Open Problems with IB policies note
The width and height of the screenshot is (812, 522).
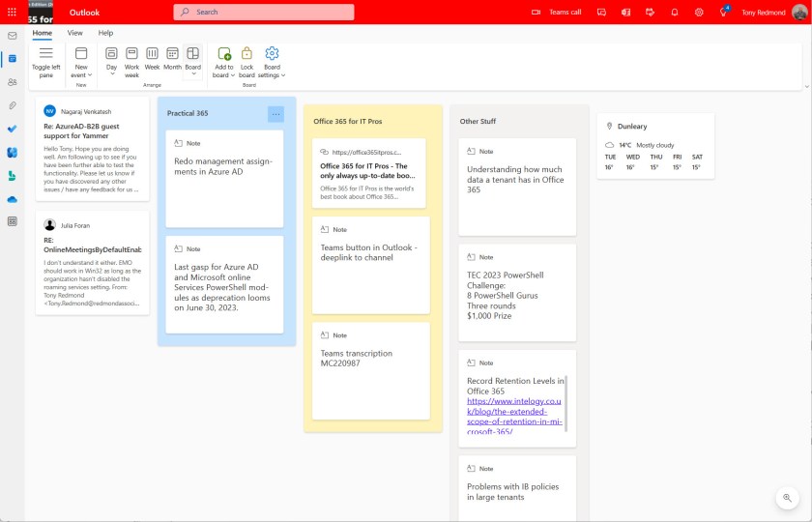(x=517, y=488)
